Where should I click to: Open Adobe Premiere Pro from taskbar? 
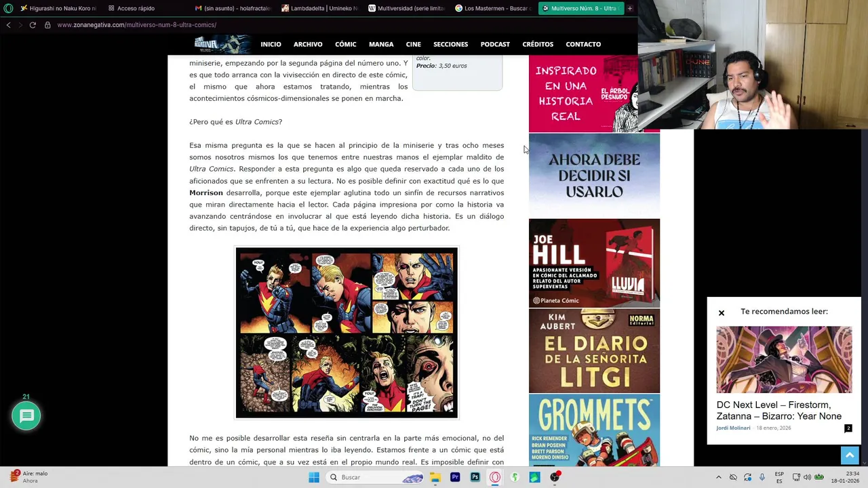(455, 477)
